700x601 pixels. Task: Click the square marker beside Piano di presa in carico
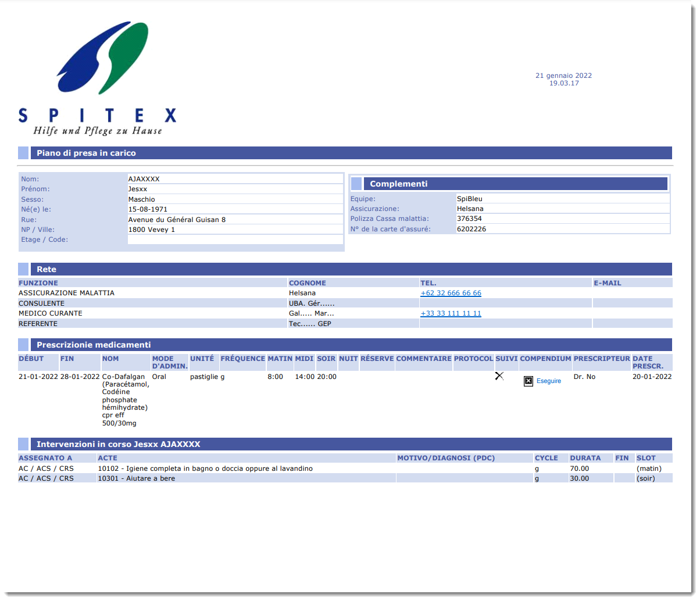tap(23, 153)
